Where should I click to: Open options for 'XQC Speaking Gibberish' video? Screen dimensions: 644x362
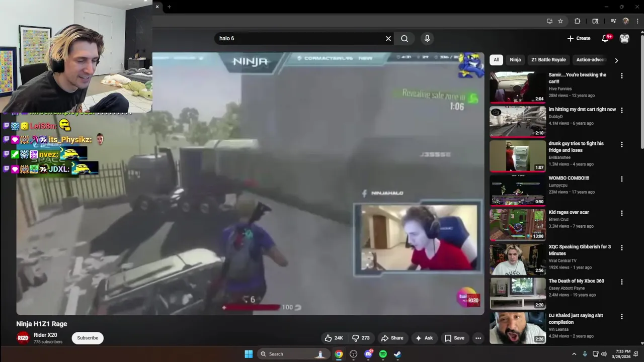[x=622, y=247]
